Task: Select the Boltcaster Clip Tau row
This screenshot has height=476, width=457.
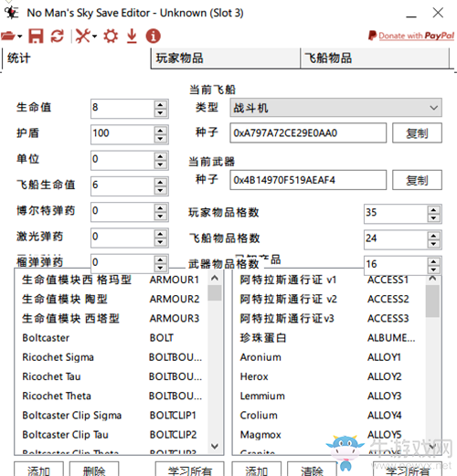Action: (x=112, y=435)
